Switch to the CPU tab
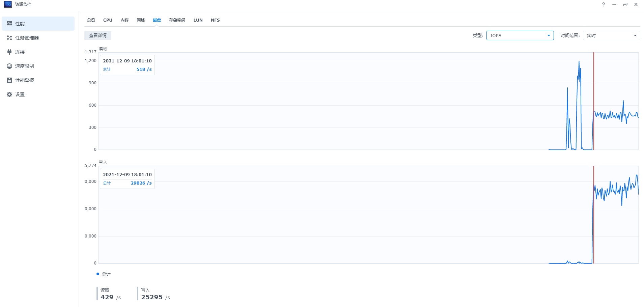 point(108,20)
